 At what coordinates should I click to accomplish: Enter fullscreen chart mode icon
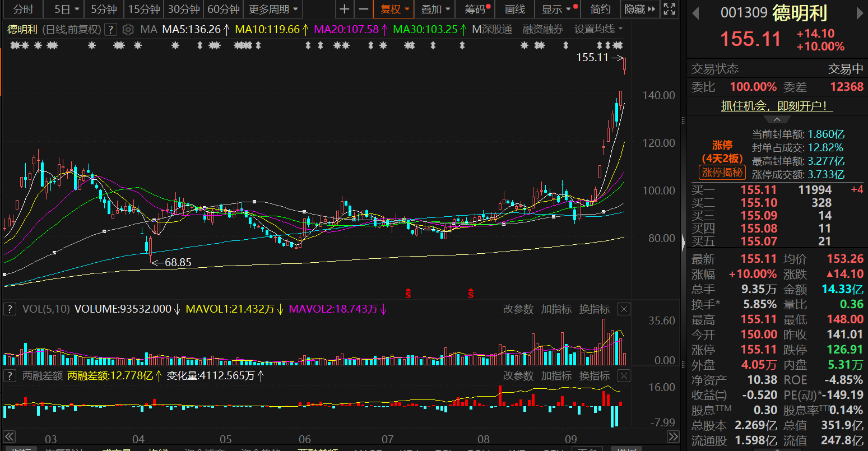(x=669, y=9)
